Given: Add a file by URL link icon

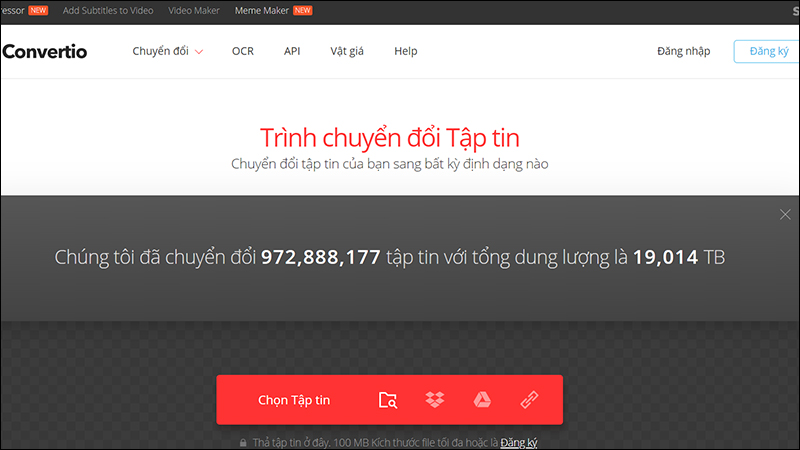Looking at the screenshot, I should tap(529, 399).
